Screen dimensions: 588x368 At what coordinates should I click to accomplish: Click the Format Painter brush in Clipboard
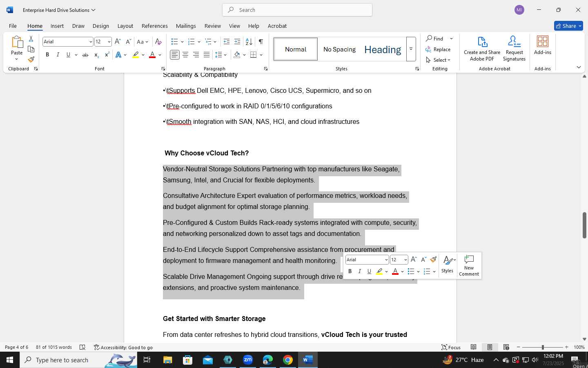pyautogui.click(x=31, y=59)
